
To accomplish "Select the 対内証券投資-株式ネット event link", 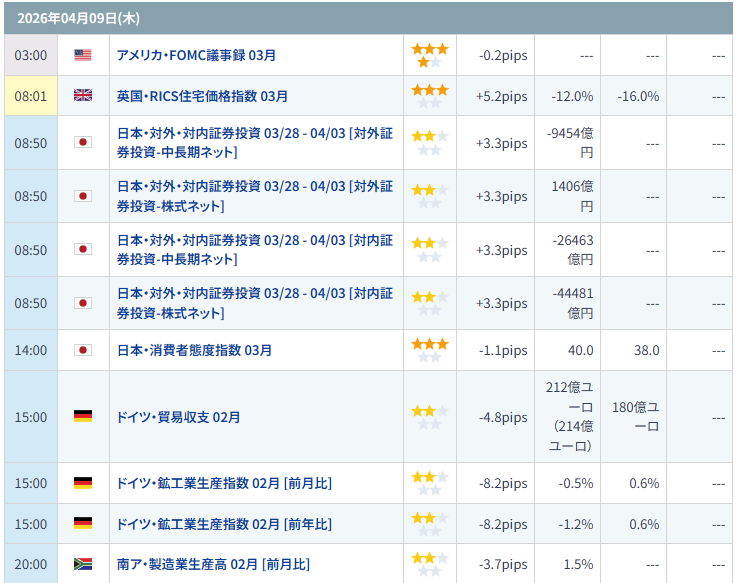I will click(255, 303).
